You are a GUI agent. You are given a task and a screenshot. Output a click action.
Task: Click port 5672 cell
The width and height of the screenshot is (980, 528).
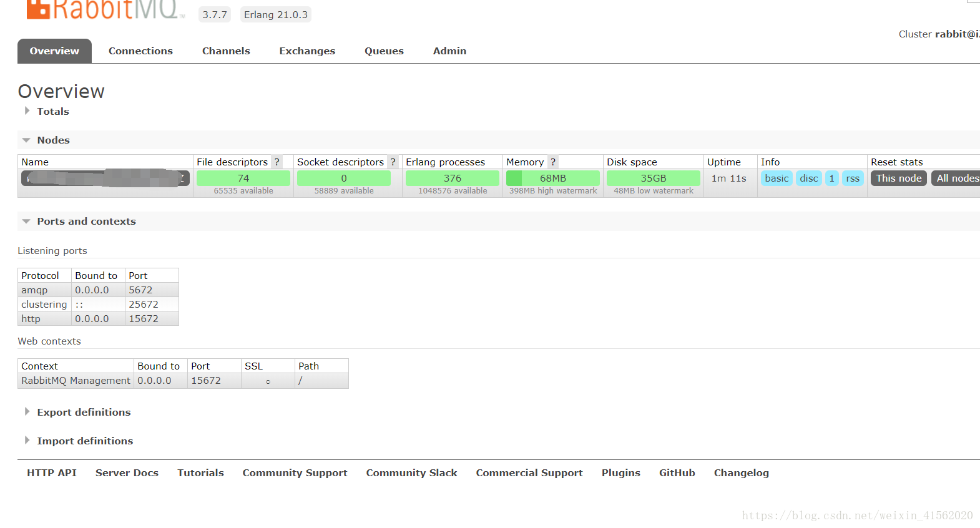152,290
